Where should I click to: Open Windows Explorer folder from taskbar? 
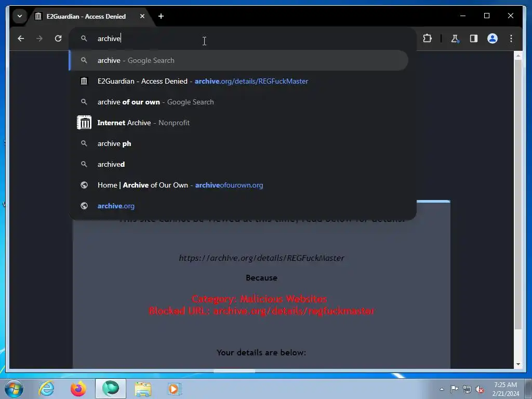coord(143,389)
